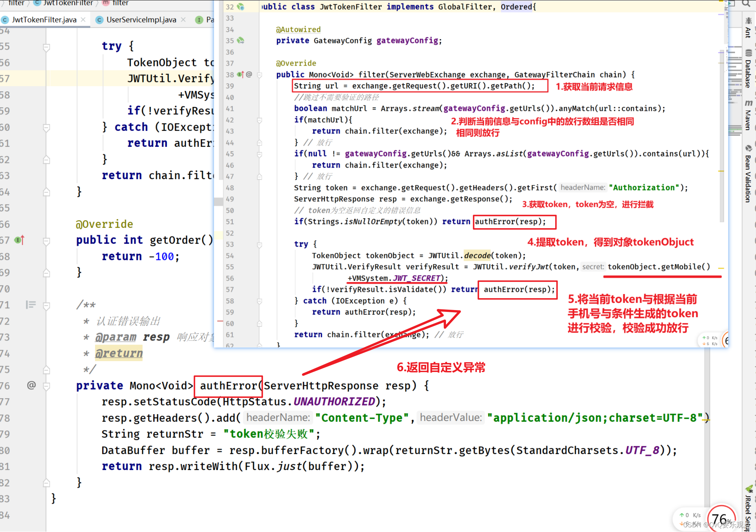Open the Maven tool window

pyautogui.click(x=748, y=115)
